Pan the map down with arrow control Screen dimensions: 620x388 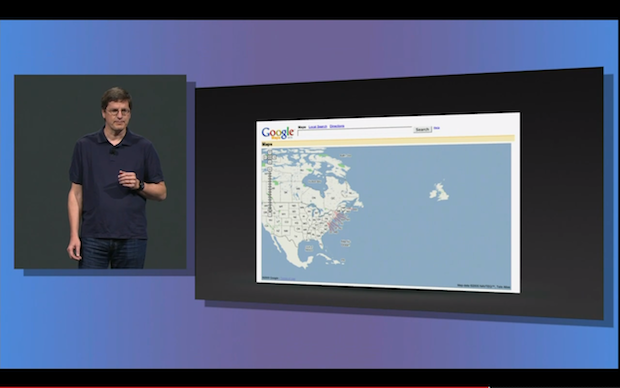(270, 162)
